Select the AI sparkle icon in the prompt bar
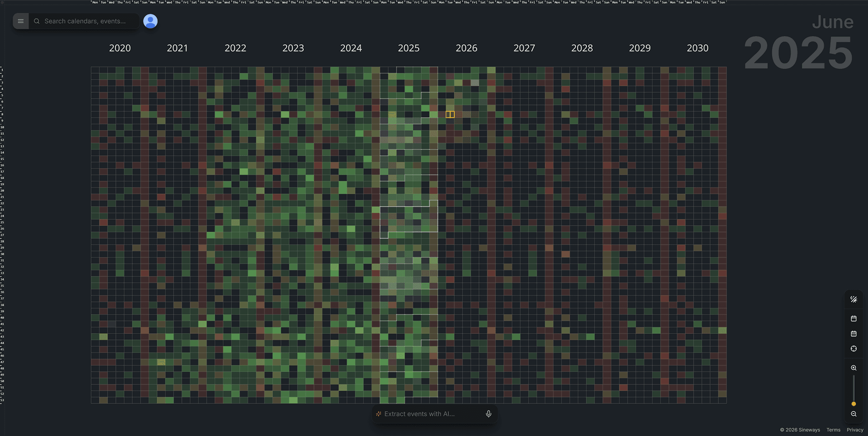 378,413
